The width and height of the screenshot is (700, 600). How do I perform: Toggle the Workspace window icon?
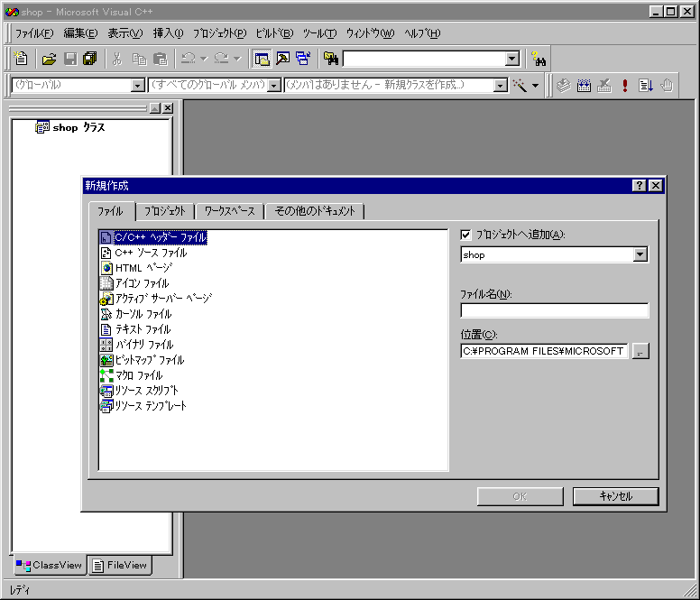pyautogui.click(x=262, y=59)
